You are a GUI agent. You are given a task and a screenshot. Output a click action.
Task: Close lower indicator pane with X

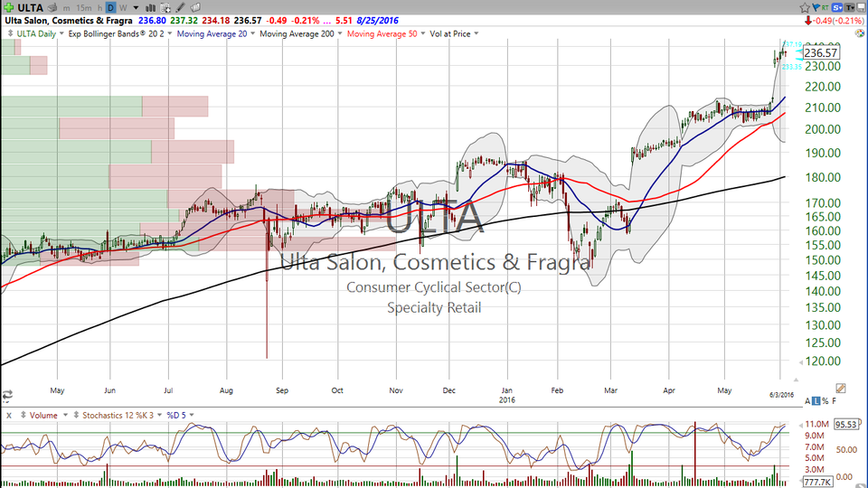click(8, 415)
